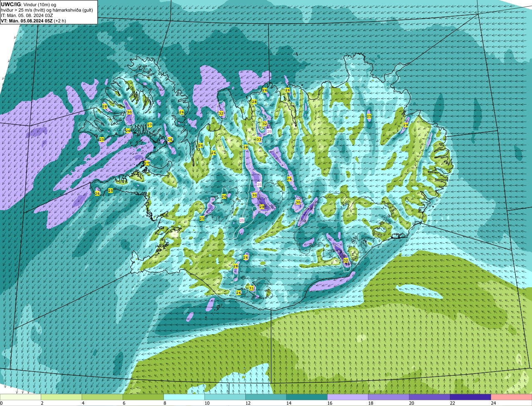Click the 22–24 m/s dark indigo legend swatch
532x406 pixels.
[x=471, y=397]
